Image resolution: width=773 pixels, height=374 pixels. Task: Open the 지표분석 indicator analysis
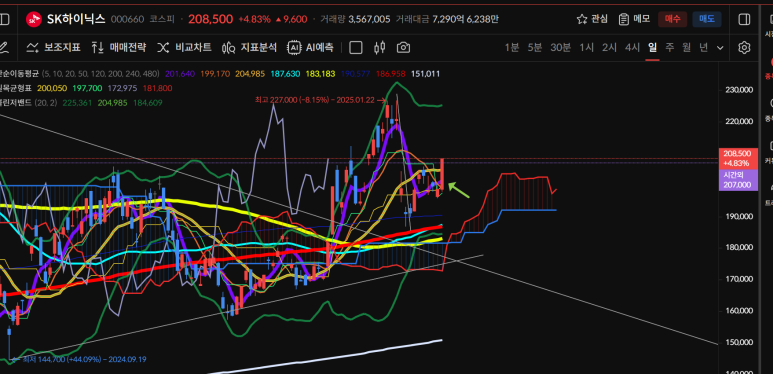click(x=249, y=48)
